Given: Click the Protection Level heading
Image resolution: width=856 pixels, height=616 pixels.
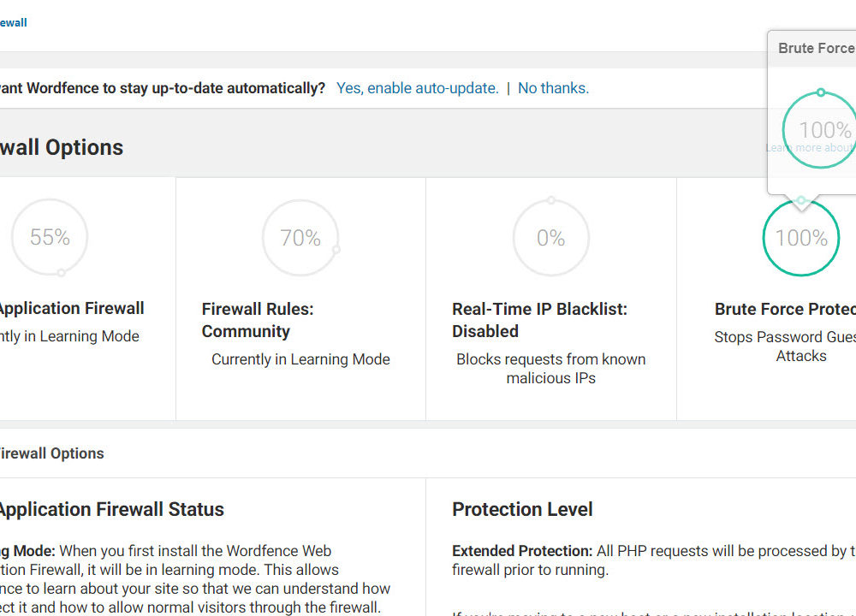Looking at the screenshot, I should pyautogui.click(x=522, y=509).
